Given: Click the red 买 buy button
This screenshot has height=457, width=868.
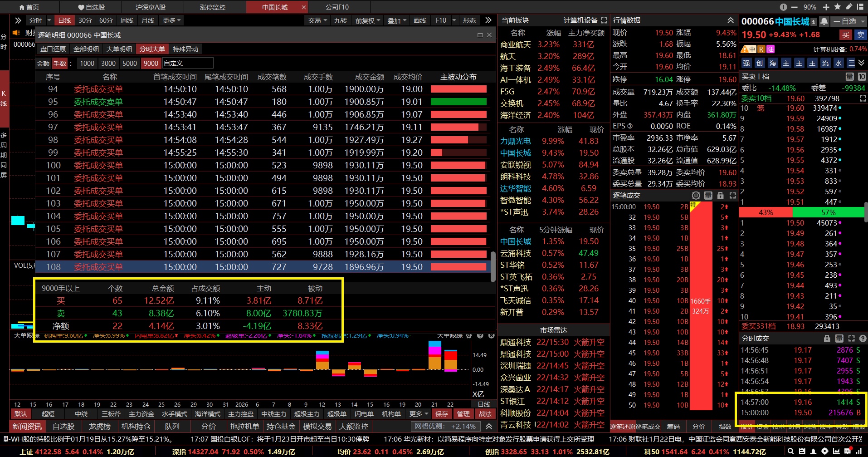Looking at the screenshot, I should point(846,35).
